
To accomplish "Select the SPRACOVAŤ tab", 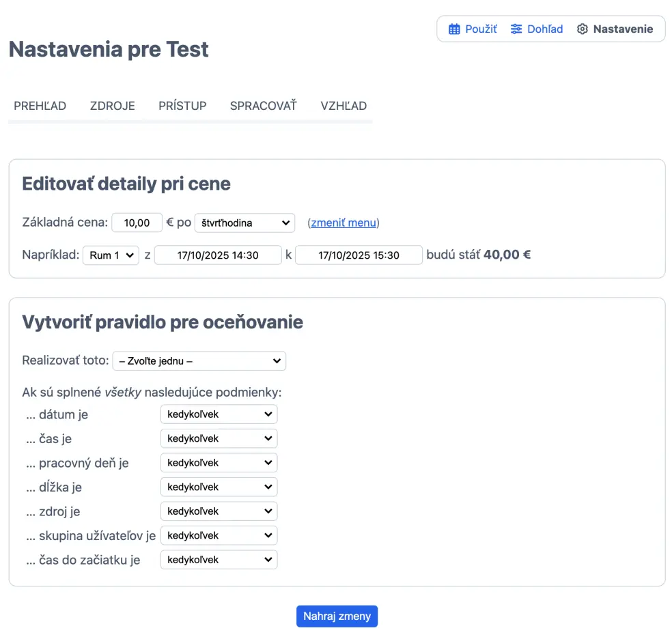I will coord(264,106).
